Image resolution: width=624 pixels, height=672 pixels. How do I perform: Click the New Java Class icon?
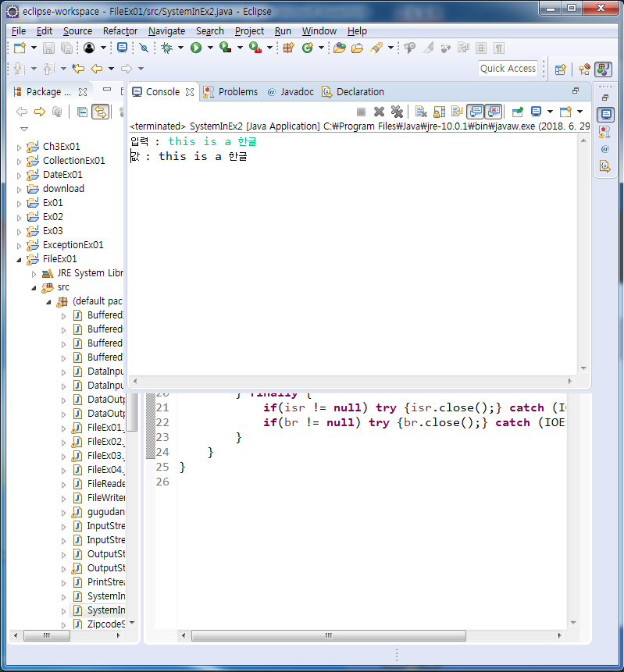click(x=308, y=48)
